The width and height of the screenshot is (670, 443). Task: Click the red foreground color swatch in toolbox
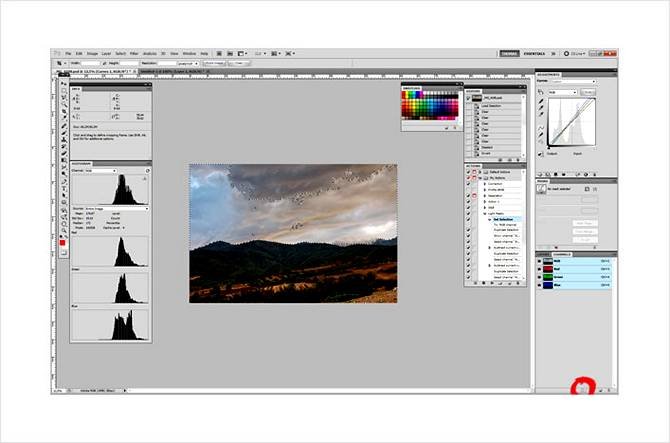(x=61, y=243)
